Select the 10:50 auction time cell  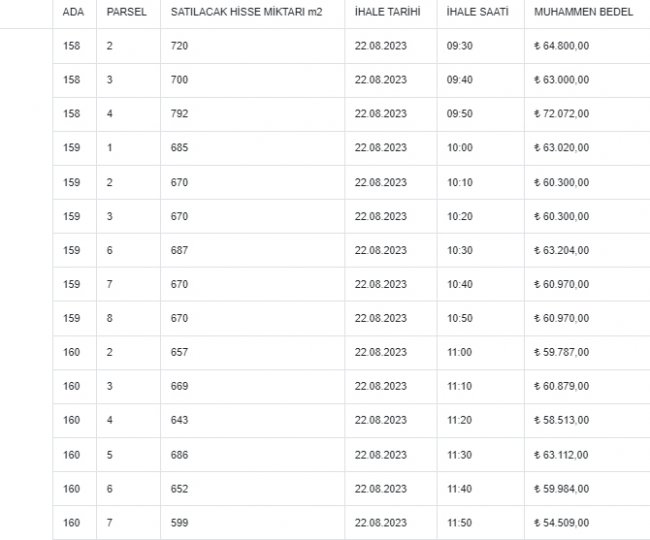[462, 318]
